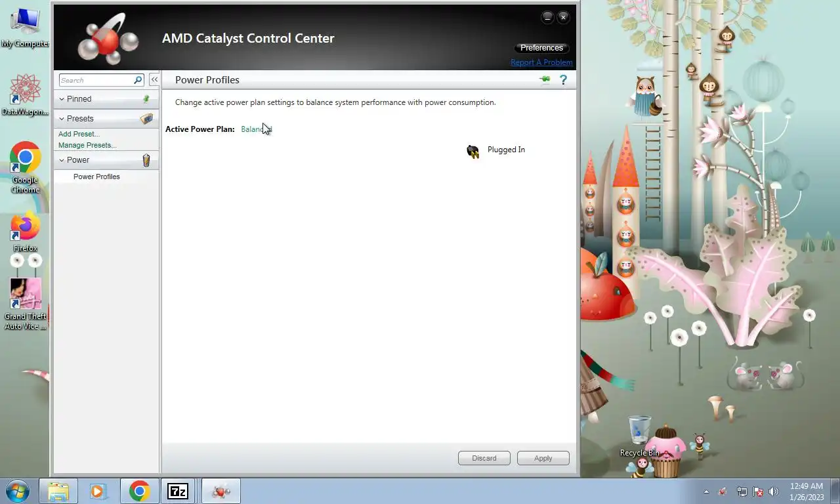840x504 pixels.
Task: Open File Explorer from taskbar
Action: pyautogui.click(x=58, y=491)
